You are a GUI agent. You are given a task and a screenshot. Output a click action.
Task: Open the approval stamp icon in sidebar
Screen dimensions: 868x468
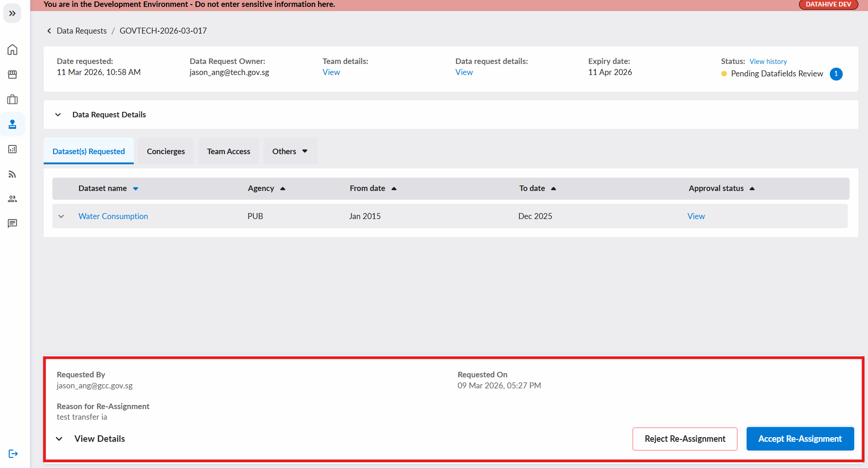coord(12,124)
